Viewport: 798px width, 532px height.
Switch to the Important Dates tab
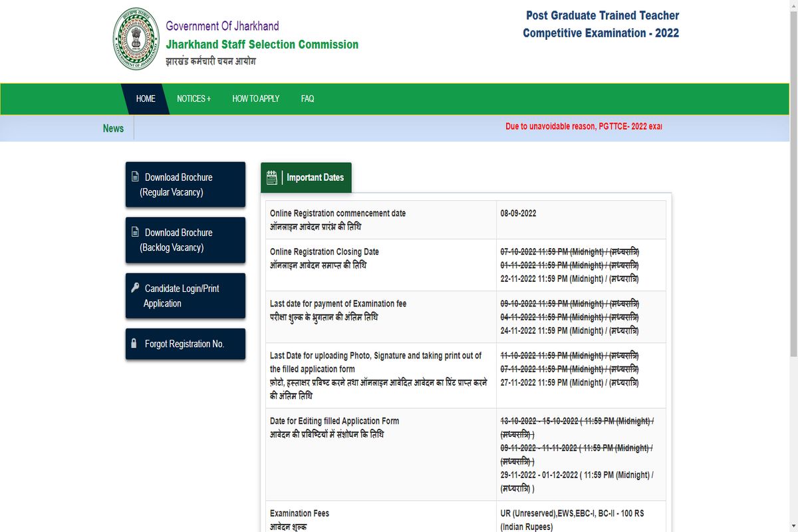pyautogui.click(x=315, y=178)
